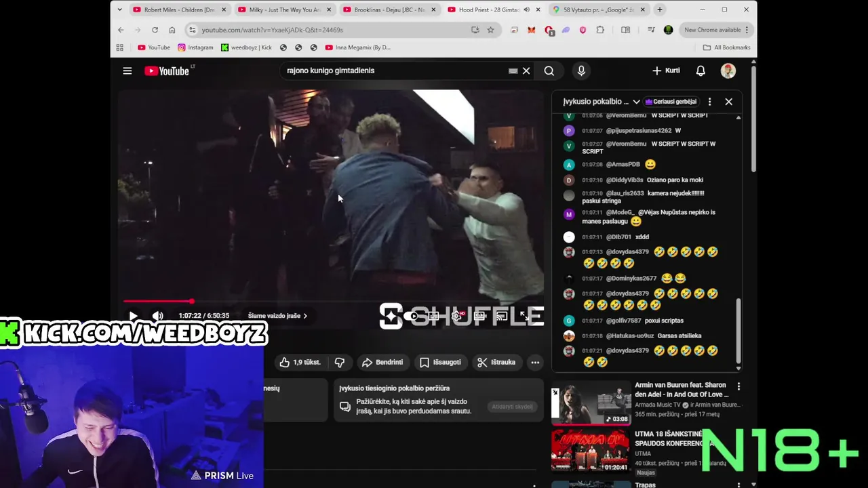Click the Kurti create button
Viewport: 868px width, 488px height.
[666, 70]
